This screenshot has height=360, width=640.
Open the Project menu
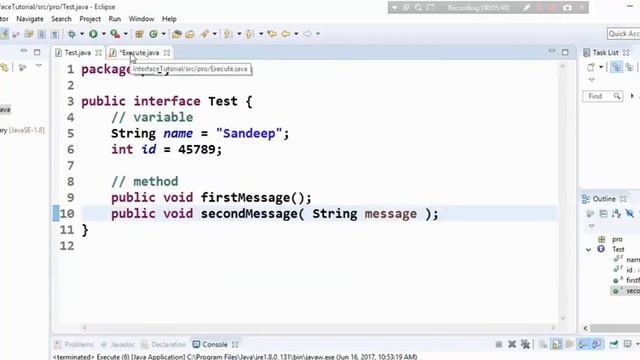[90, 19]
